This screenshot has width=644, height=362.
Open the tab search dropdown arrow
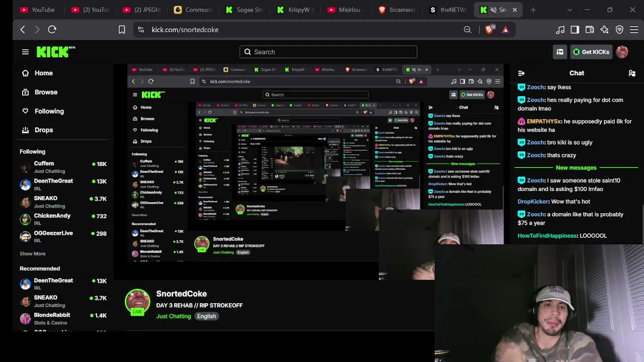point(570,10)
